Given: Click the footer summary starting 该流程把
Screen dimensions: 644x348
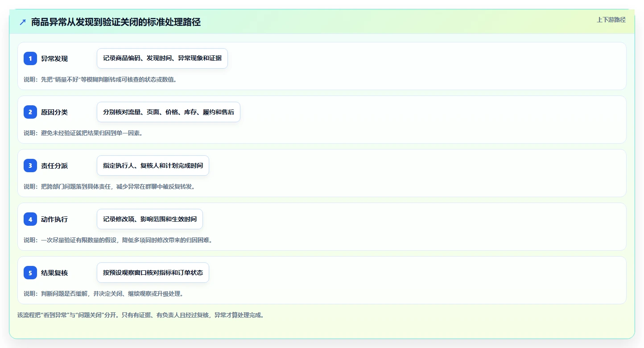Looking at the screenshot, I should pyautogui.click(x=141, y=315).
